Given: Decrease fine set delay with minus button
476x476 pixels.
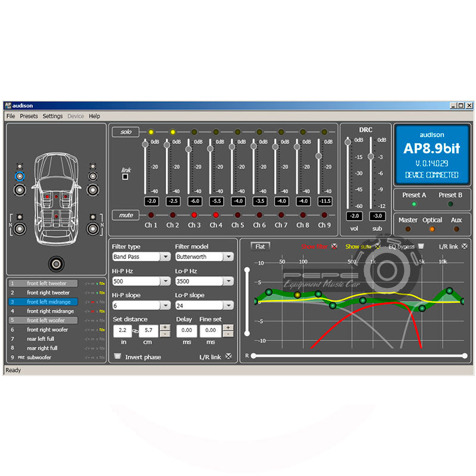Looking at the screenshot, I should (228, 334).
